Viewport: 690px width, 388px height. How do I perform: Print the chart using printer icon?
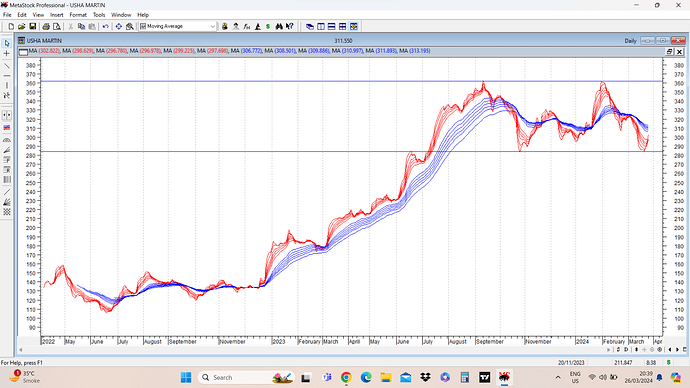click(x=46, y=26)
